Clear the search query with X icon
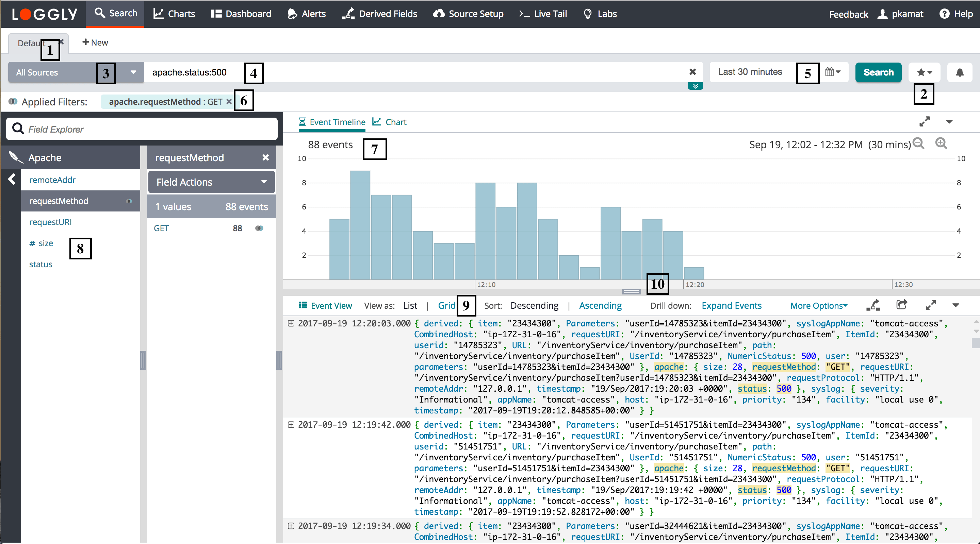The width and height of the screenshot is (980, 544). 692,72
